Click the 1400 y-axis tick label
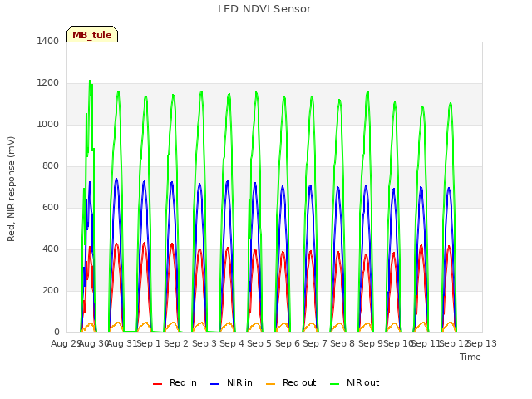The width and height of the screenshot is (532, 399). tap(48, 41)
